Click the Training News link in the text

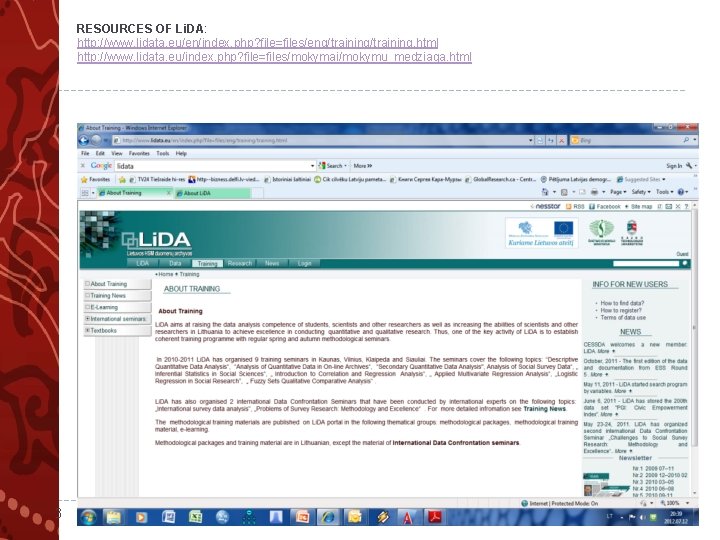point(545,409)
